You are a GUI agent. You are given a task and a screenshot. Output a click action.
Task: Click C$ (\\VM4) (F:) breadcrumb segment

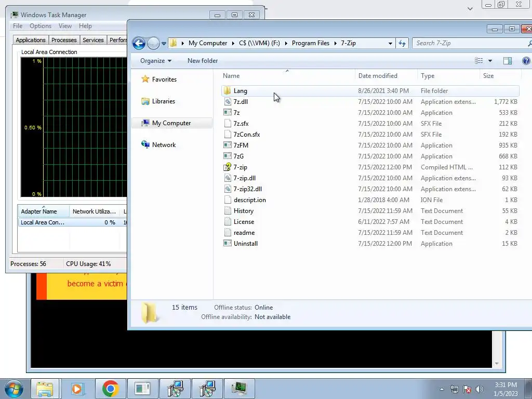click(259, 43)
